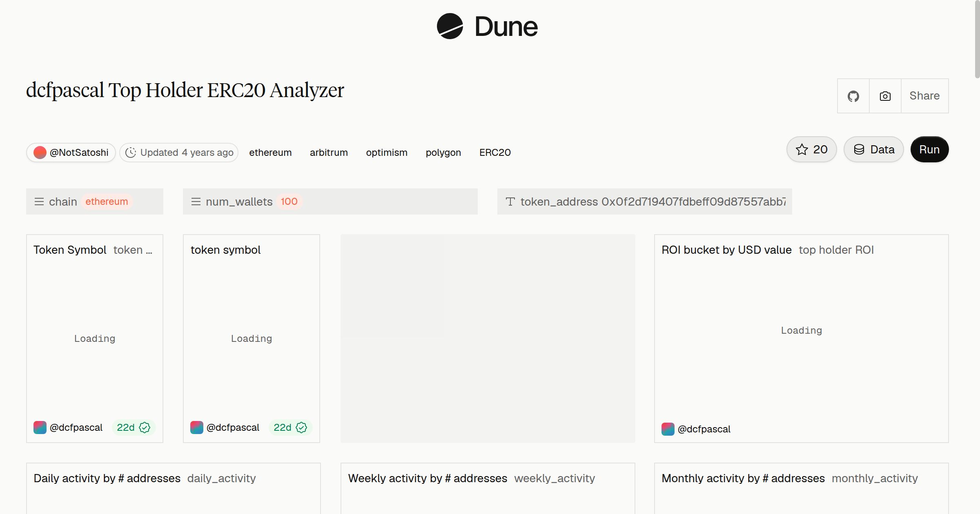Screen dimensions: 980x514
Task: Click the NotSatoshi avatar circle
Action: coord(40,153)
